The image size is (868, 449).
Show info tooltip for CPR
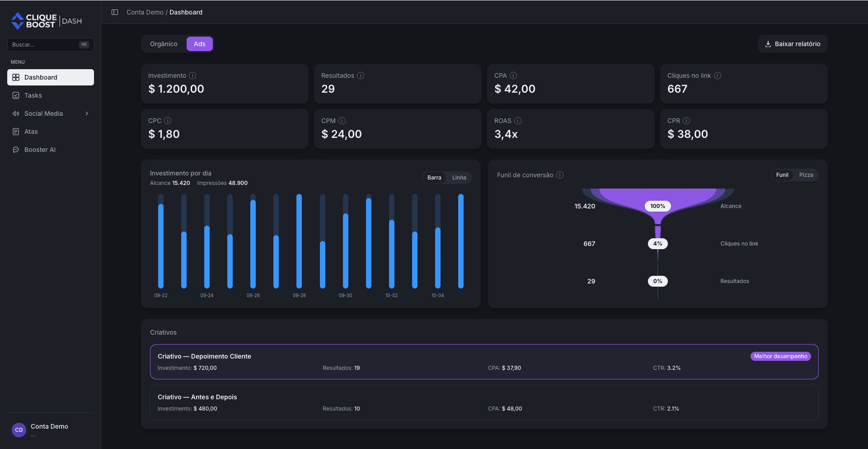pyautogui.click(x=686, y=121)
